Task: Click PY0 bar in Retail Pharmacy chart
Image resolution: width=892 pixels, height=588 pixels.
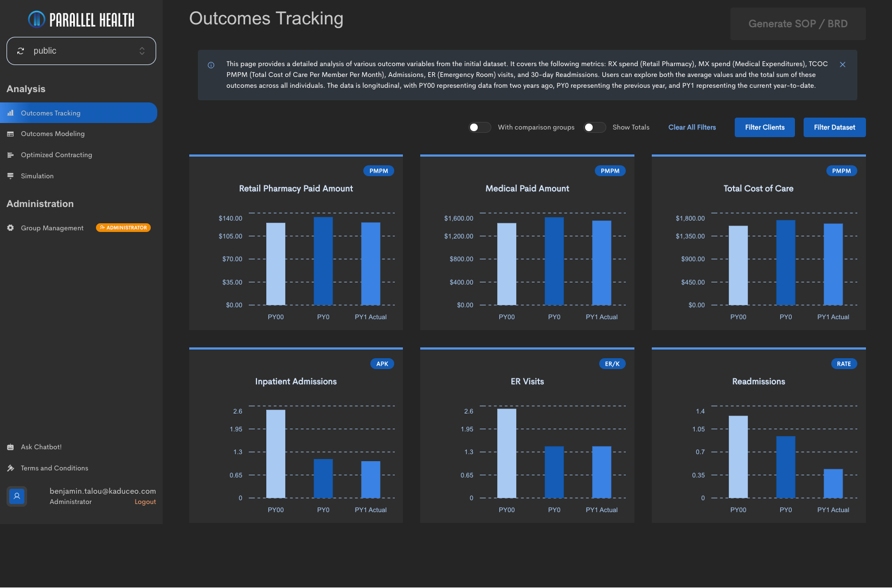Action: point(323,261)
